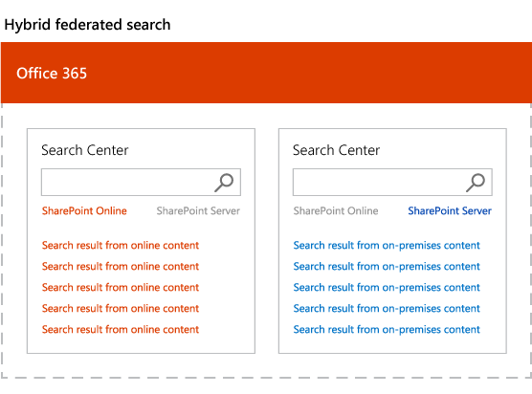Click 'Search Center' heading above online results

coord(85,150)
